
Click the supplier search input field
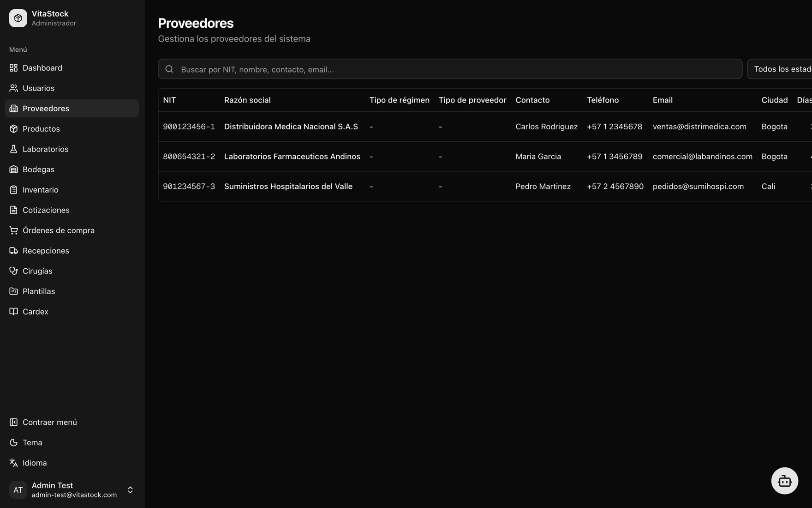point(450,69)
